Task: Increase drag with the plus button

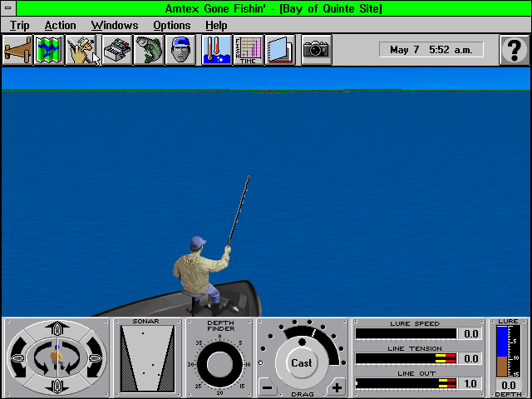Action: (x=337, y=387)
